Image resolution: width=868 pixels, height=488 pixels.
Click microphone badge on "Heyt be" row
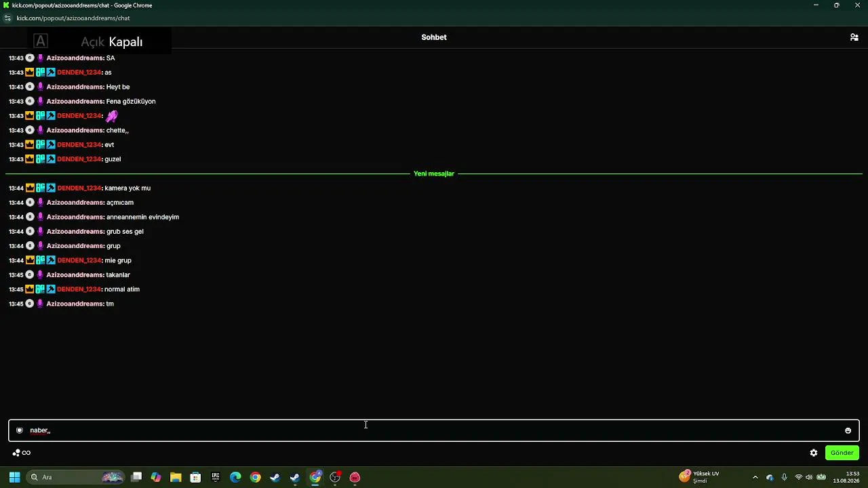pyautogui.click(x=40, y=87)
